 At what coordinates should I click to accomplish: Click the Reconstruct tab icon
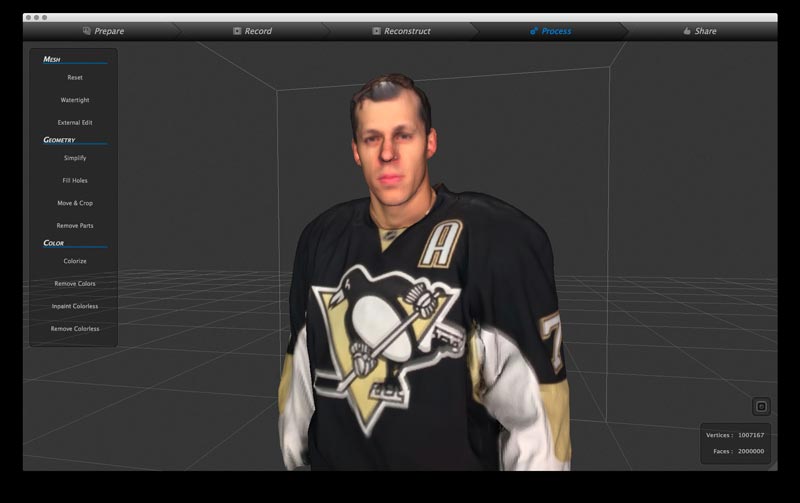click(x=376, y=31)
